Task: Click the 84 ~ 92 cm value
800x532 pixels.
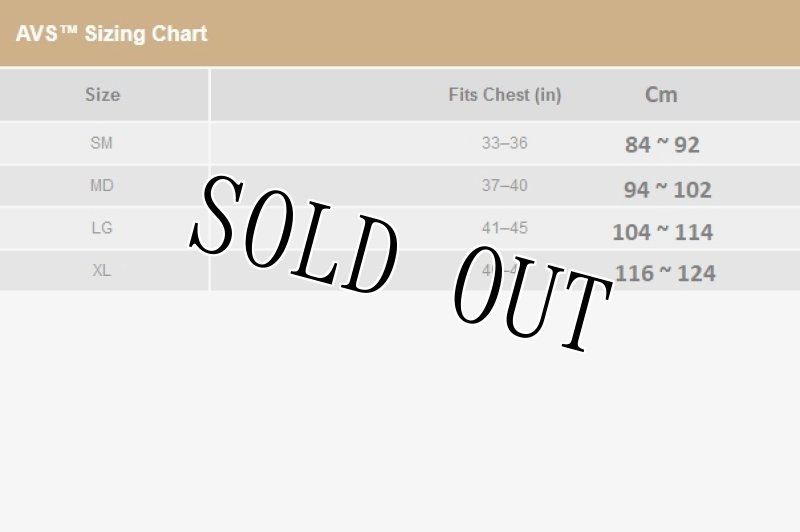Action: tap(662, 145)
